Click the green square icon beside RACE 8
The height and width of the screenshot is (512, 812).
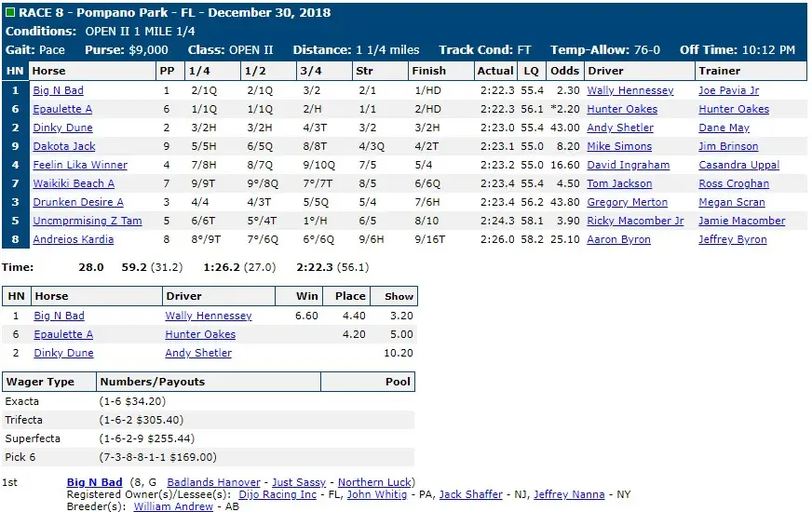pos(10,12)
